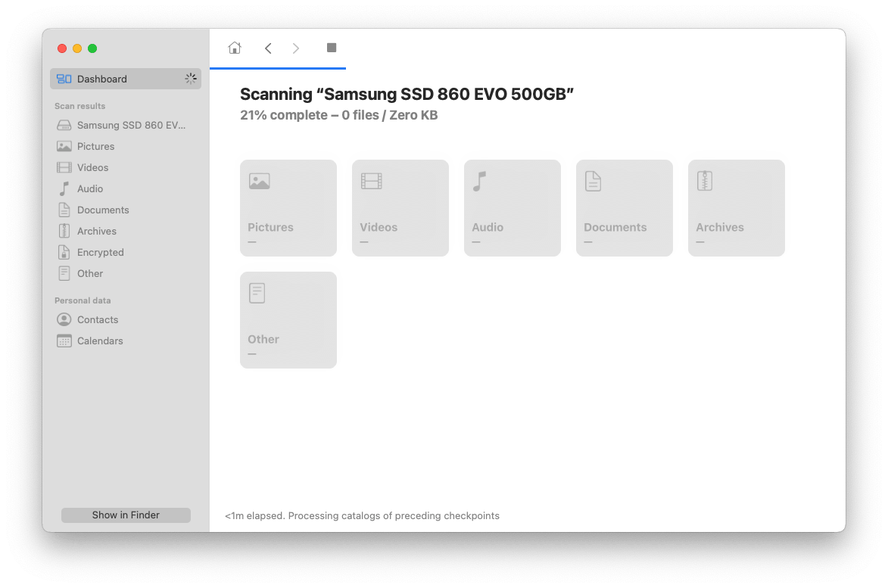Click the person icon beside Contacts

(x=64, y=320)
